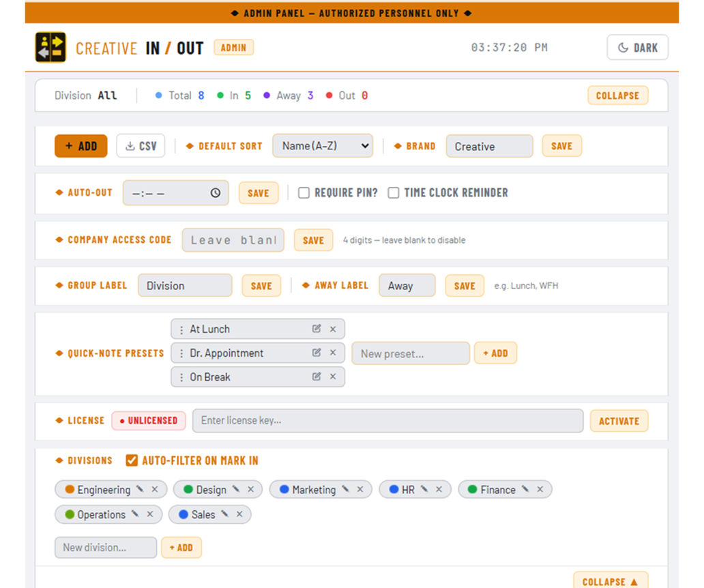Screen dimensions: 704x588
Task: Edit the On Break preset
Action: [x=317, y=376]
